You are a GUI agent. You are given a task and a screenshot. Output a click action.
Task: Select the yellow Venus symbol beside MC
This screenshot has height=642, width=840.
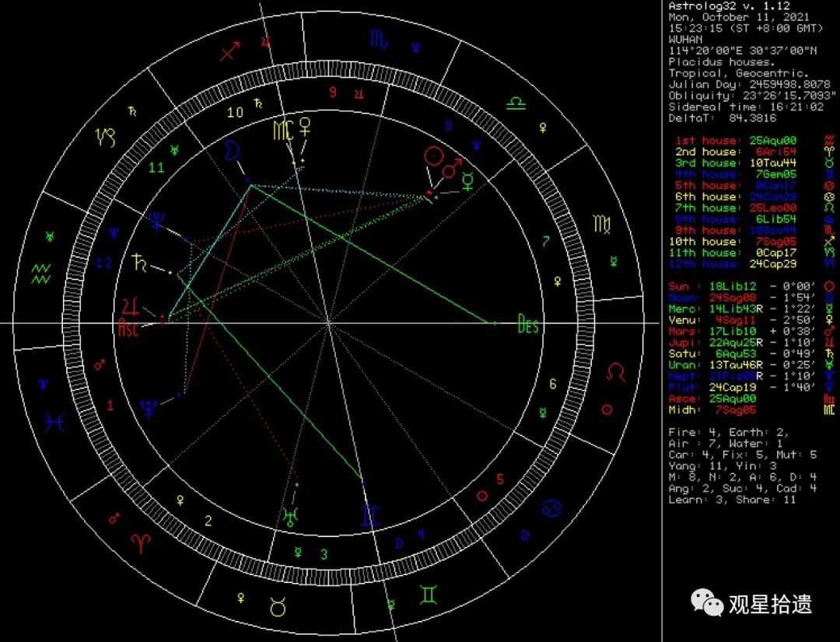click(x=305, y=127)
